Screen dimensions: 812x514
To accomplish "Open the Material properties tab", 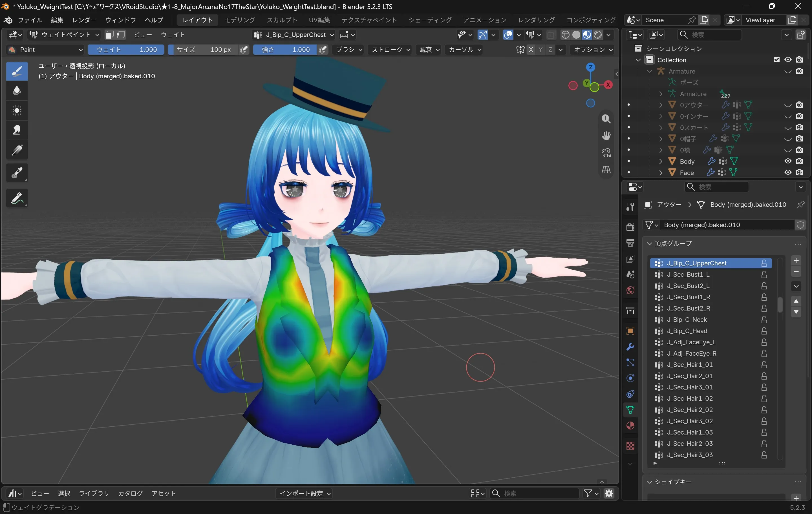I will pos(630,425).
